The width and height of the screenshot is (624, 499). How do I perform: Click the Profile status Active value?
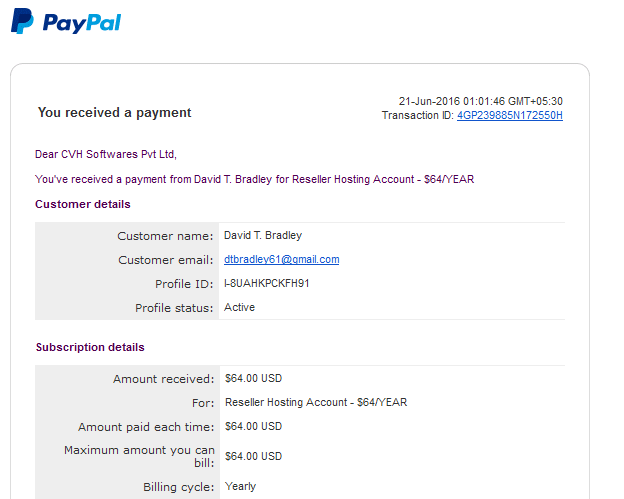(x=239, y=307)
